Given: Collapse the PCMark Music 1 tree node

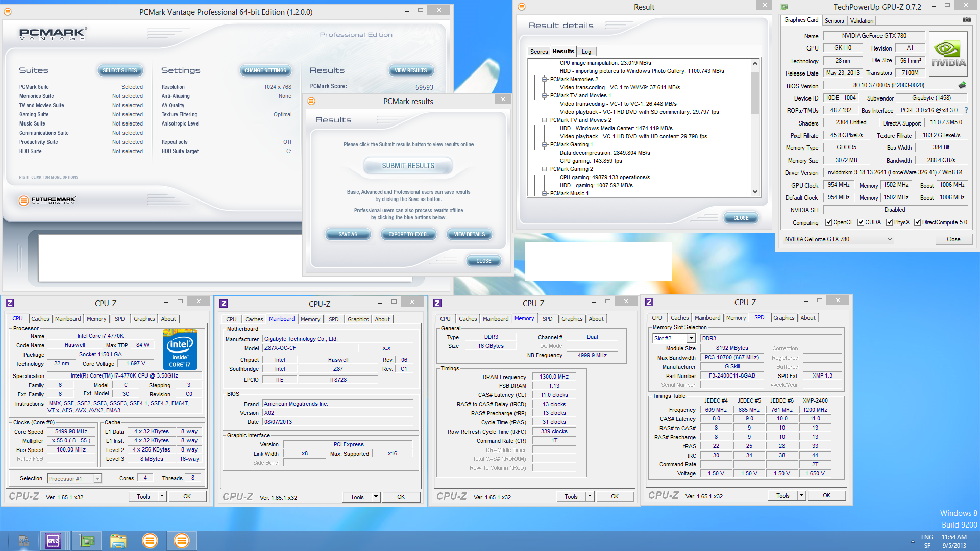Looking at the screenshot, I should [x=544, y=193].
